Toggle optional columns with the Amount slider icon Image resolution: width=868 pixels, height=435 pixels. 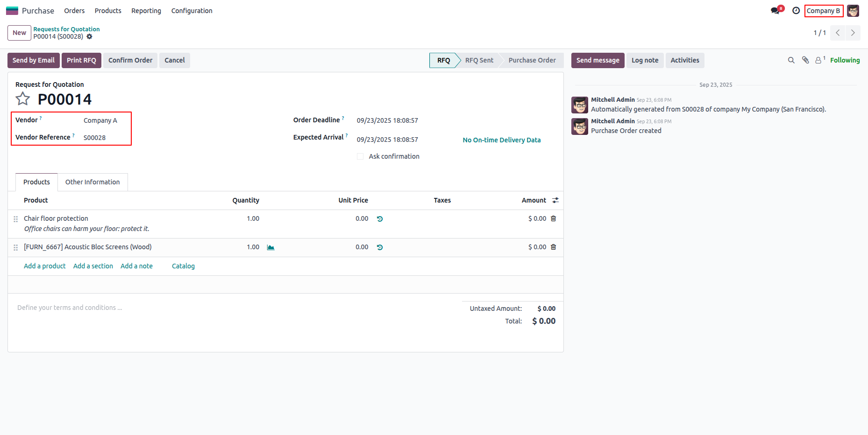point(555,200)
